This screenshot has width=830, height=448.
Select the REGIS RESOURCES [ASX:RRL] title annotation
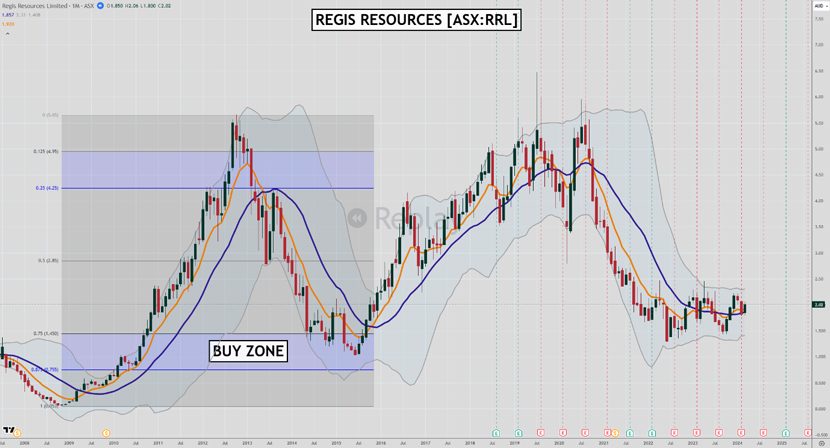416,20
